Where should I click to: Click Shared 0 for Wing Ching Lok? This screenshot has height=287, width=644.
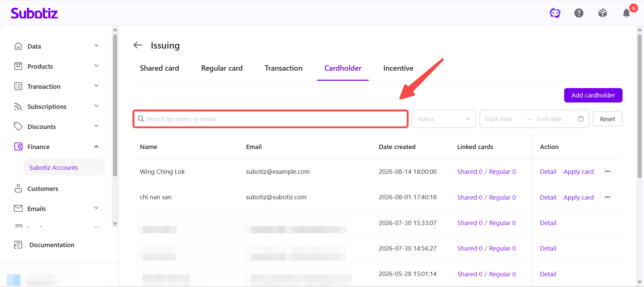[470, 172]
